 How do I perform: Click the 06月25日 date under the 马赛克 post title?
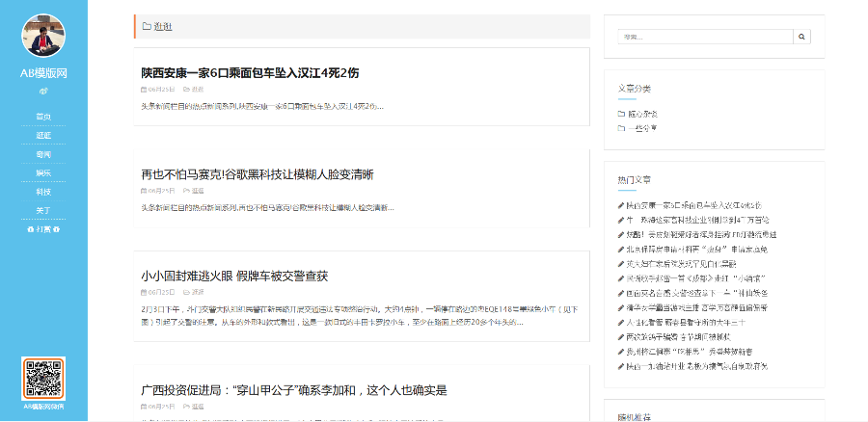point(162,191)
